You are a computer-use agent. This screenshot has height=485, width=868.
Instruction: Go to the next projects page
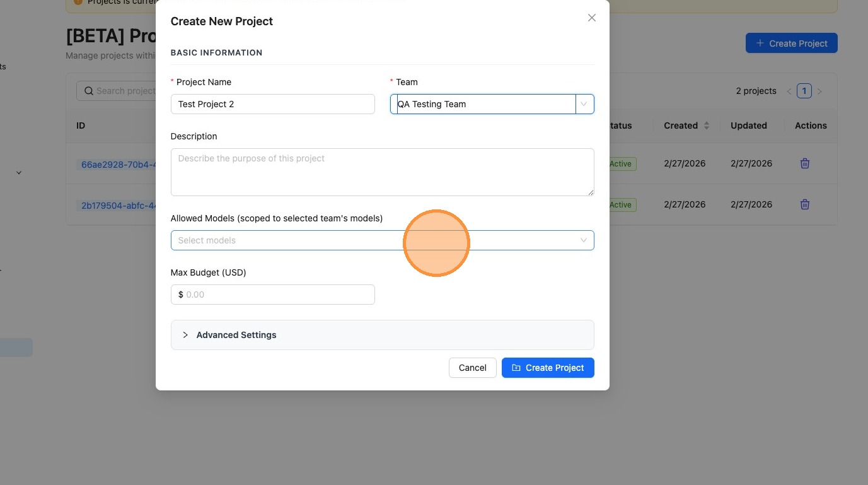819,91
